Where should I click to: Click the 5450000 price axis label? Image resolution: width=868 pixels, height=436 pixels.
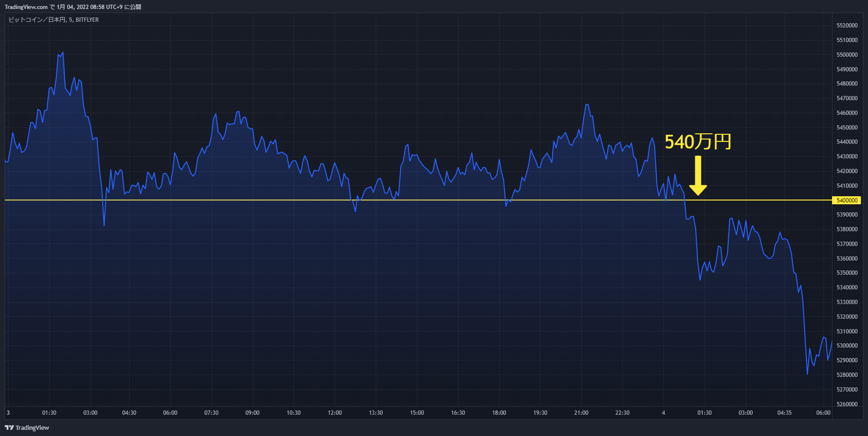click(847, 128)
